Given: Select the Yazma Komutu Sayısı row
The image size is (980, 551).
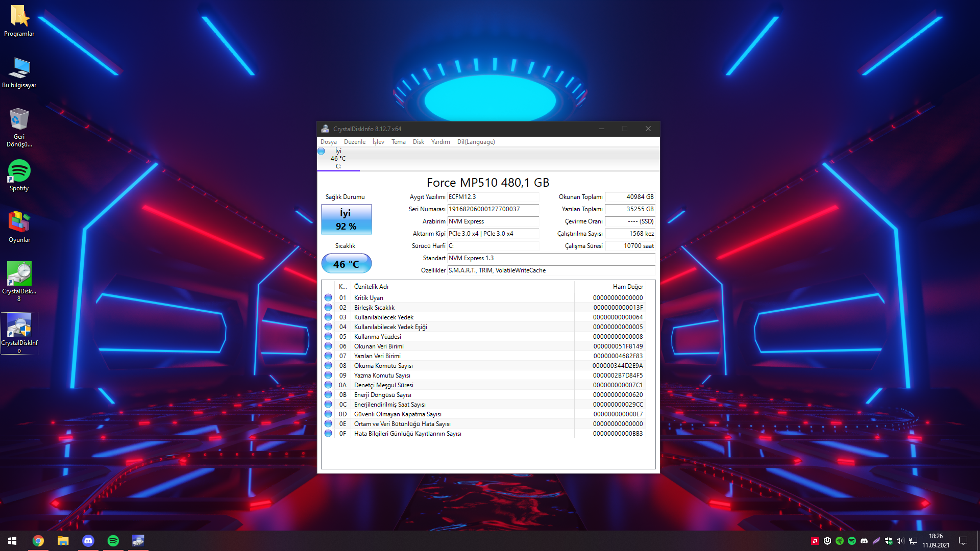Looking at the screenshot, I should click(484, 375).
